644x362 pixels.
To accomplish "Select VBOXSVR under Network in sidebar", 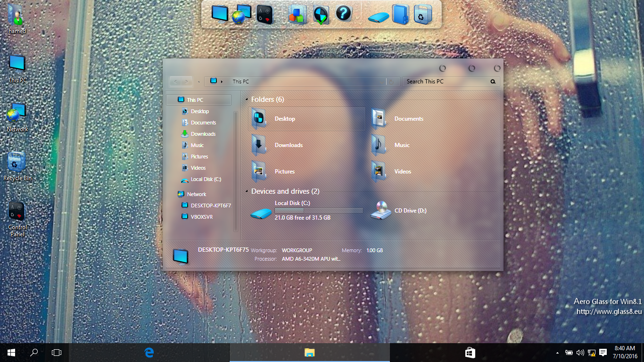I will click(x=202, y=217).
